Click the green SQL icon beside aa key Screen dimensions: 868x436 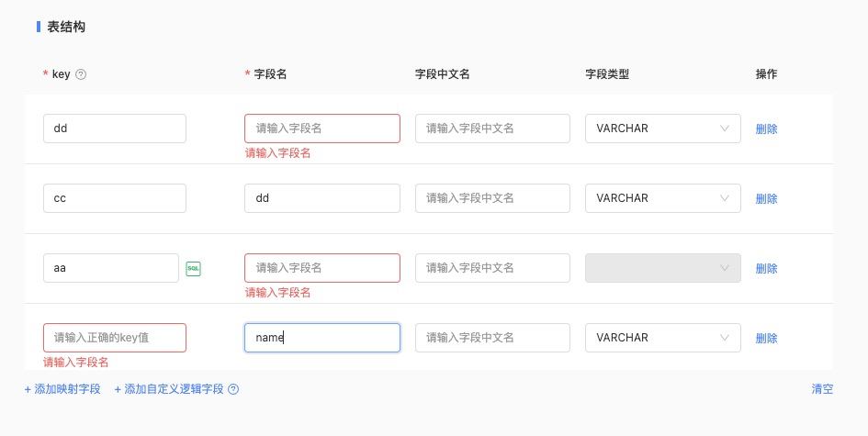click(193, 268)
